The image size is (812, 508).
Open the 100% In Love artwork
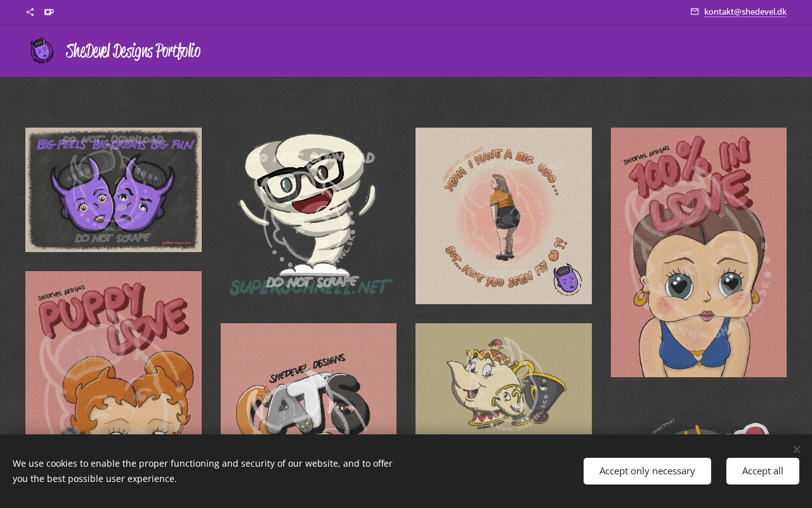(x=698, y=252)
